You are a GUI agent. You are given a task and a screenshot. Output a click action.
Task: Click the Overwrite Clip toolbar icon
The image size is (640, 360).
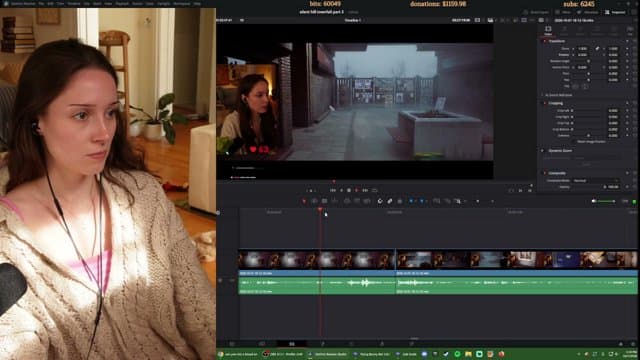[356, 201]
